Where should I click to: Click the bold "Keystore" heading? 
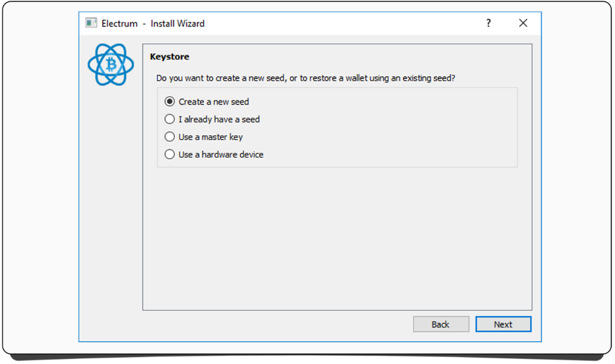169,57
